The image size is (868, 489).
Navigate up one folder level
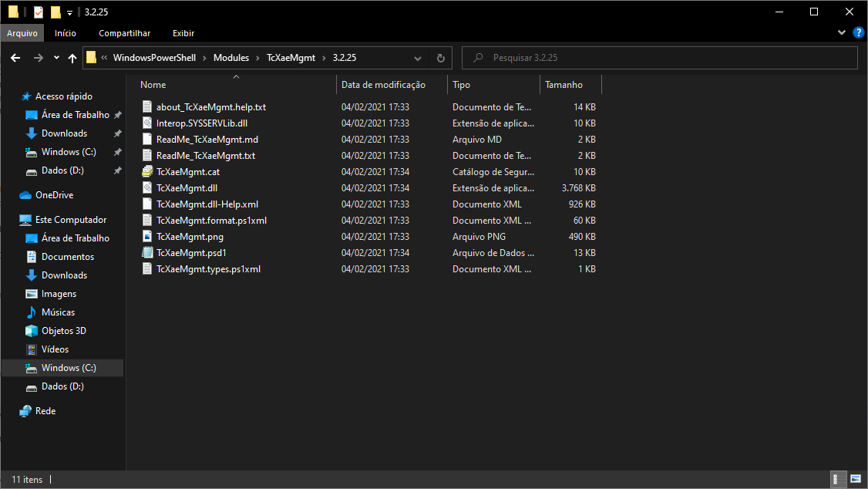tap(72, 58)
